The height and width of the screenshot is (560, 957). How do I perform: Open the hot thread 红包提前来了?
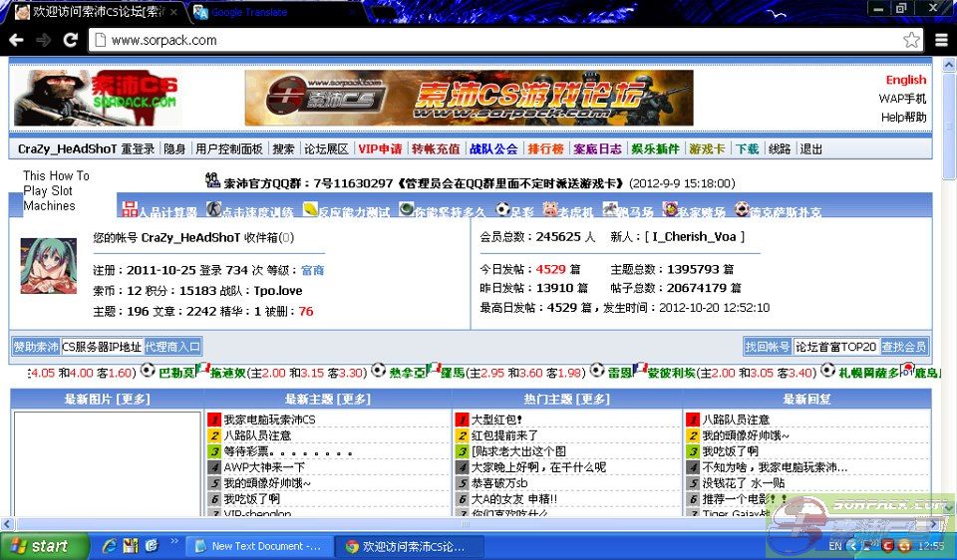tap(504, 435)
